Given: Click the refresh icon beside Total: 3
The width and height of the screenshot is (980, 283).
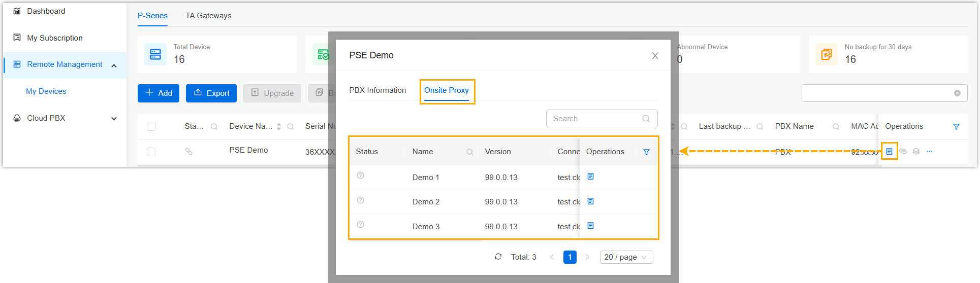Looking at the screenshot, I should point(498,257).
